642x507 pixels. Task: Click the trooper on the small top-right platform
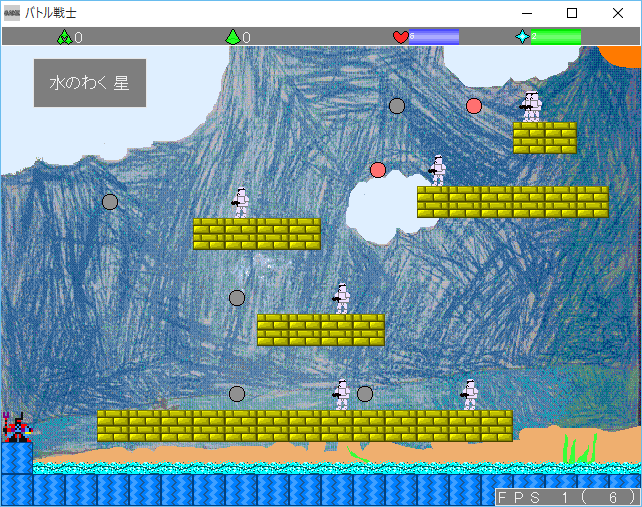point(531,106)
